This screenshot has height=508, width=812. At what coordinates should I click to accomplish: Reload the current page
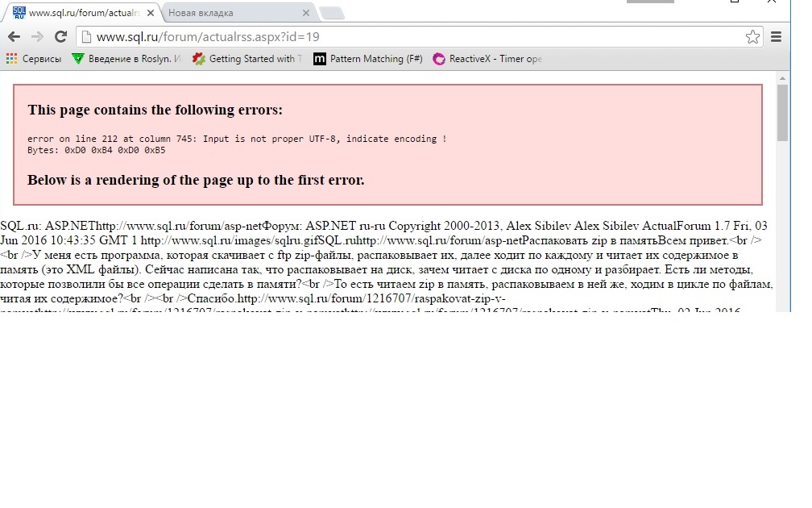click(x=60, y=36)
